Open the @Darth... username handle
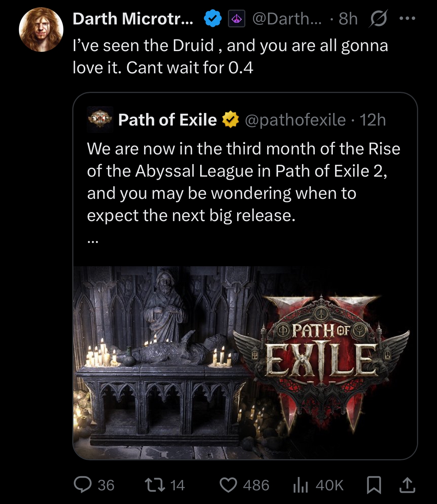Image resolution: width=437 pixels, height=504 pixels. [x=287, y=19]
